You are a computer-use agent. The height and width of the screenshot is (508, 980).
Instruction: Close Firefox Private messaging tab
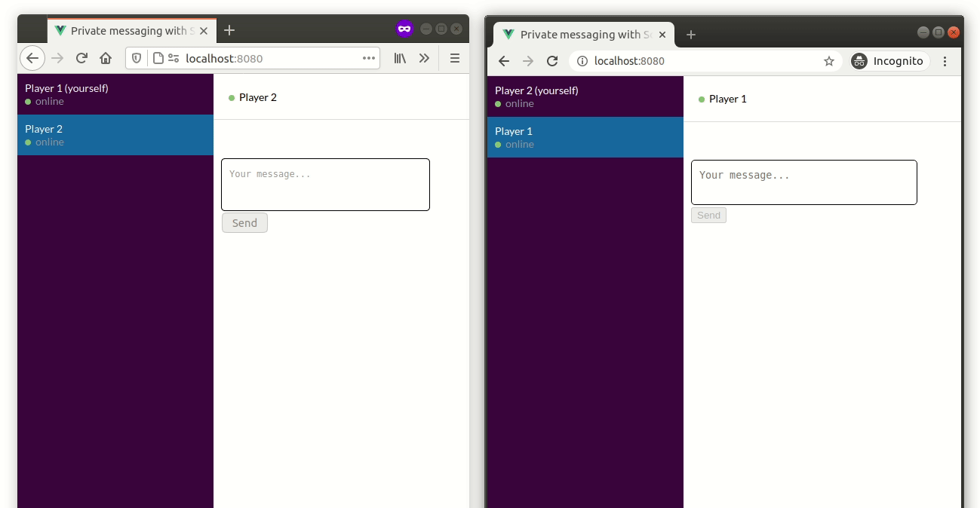[x=204, y=31]
